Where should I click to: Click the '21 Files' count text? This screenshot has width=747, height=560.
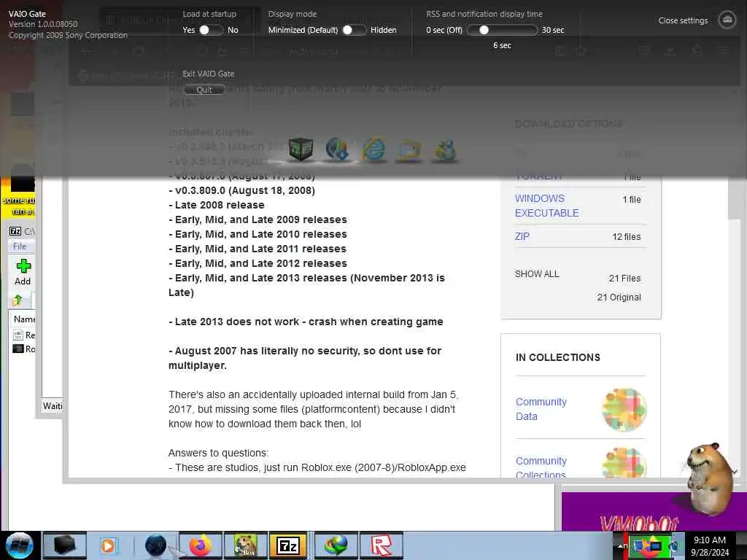624,278
